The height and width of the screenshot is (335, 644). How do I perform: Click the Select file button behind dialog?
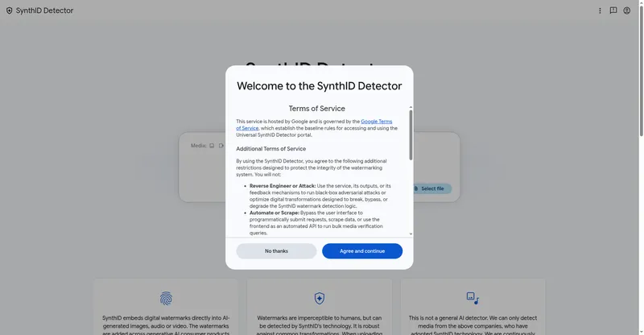coord(430,188)
